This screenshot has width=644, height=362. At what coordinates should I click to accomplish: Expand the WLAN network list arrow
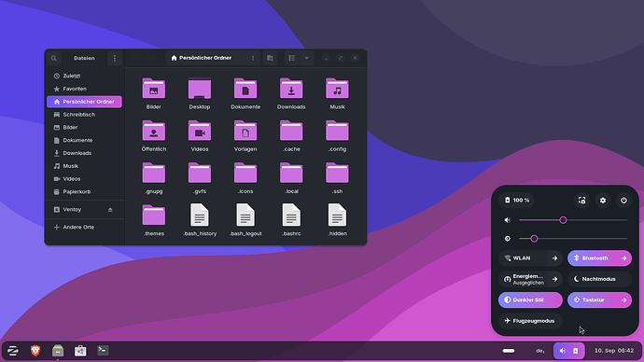pyautogui.click(x=555, y=258)
